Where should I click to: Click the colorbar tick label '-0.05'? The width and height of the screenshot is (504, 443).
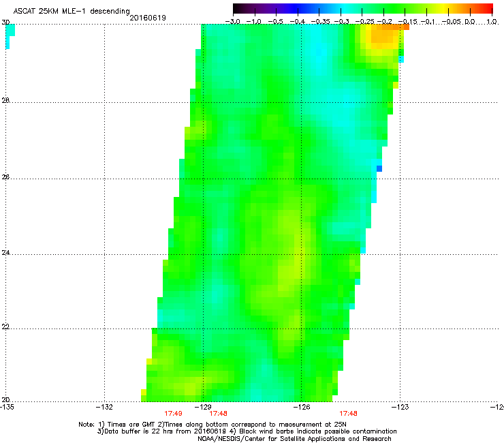452,22
